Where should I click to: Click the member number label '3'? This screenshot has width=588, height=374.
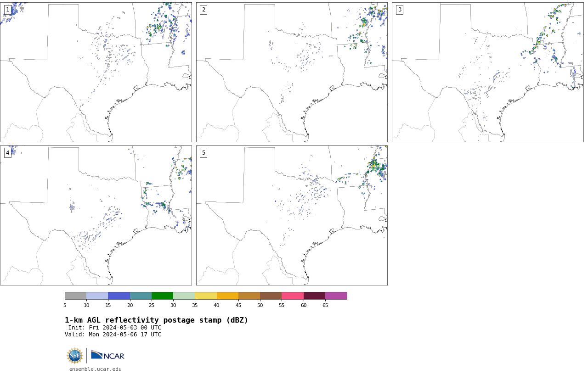click(x=400, y=10)
